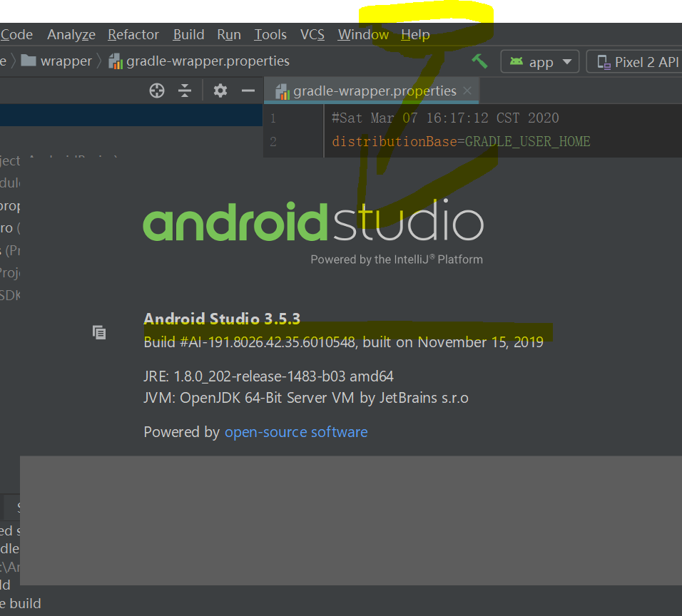Click the JVM OpenJDK text line

306,399
